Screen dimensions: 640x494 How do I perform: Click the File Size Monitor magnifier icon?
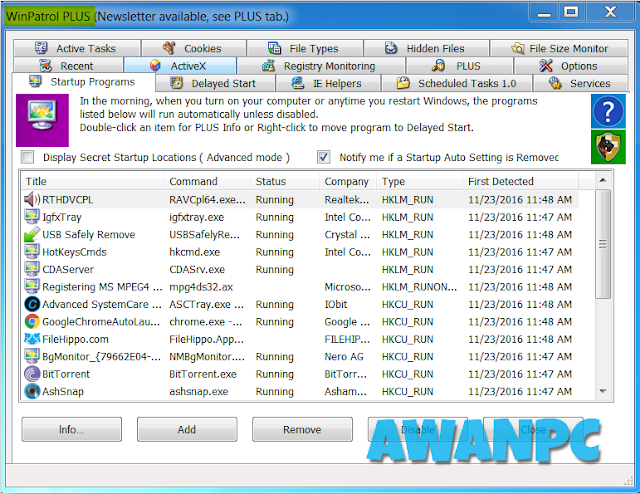(x=518, y=49)
